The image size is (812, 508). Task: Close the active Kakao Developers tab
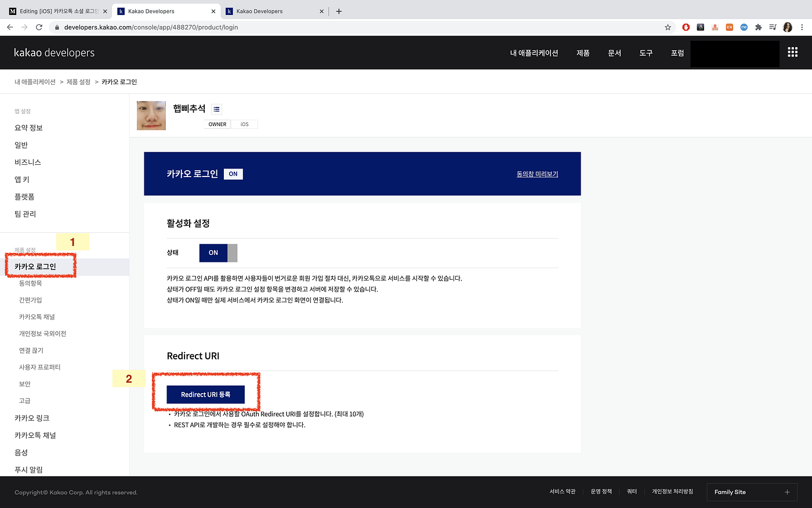pyautogui.click(x=213, y=11)
